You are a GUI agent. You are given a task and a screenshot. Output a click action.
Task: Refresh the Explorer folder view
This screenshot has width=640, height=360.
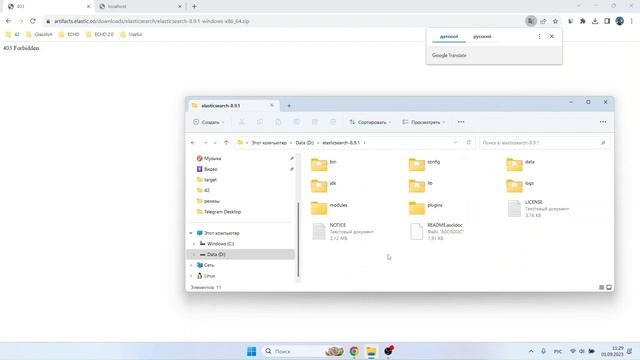tap(469, 143)
